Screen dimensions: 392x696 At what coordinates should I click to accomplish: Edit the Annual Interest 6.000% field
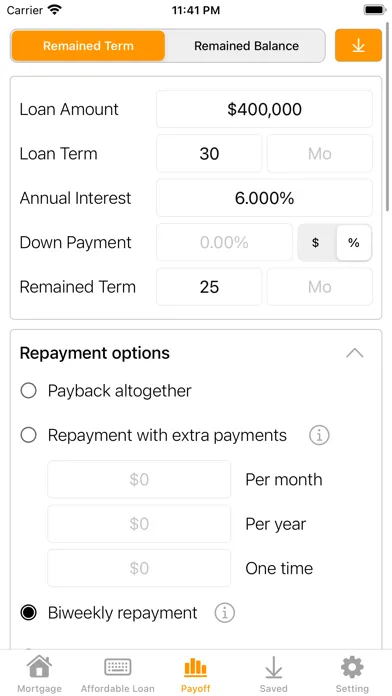coord(265,198)
